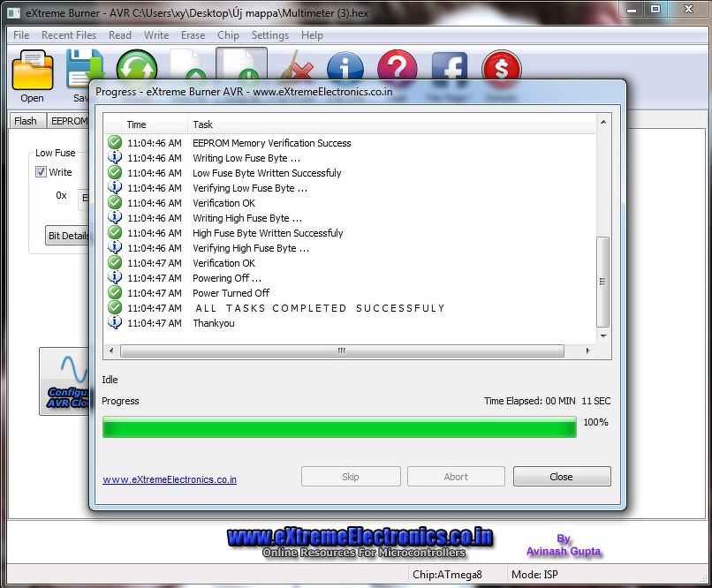Click the Task column header
Screen dimensions: 712x588
[391, 124]
